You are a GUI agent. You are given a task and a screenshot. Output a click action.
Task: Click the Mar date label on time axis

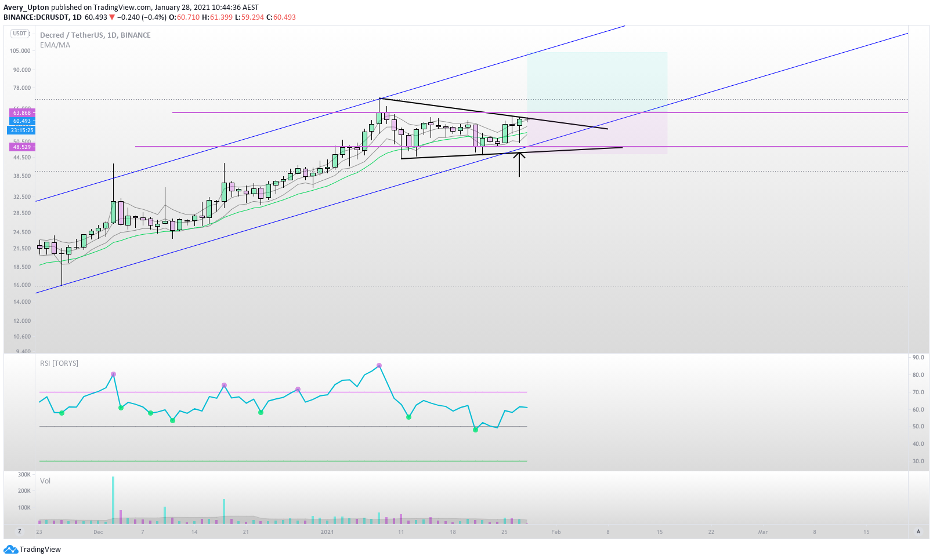[x=762, y=532]
